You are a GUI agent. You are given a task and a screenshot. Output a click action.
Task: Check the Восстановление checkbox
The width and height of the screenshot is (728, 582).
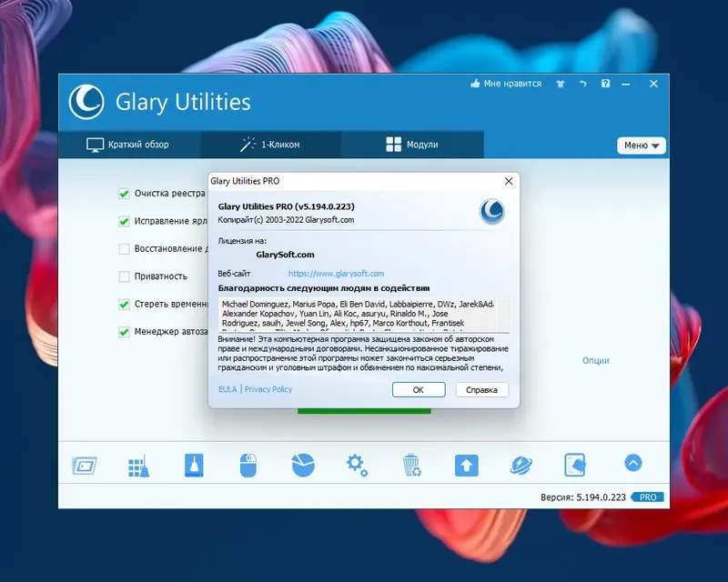pos(124,249)
